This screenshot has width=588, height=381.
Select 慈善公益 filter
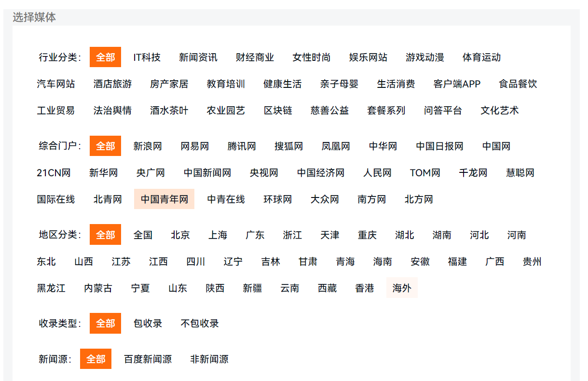point(330,110)
